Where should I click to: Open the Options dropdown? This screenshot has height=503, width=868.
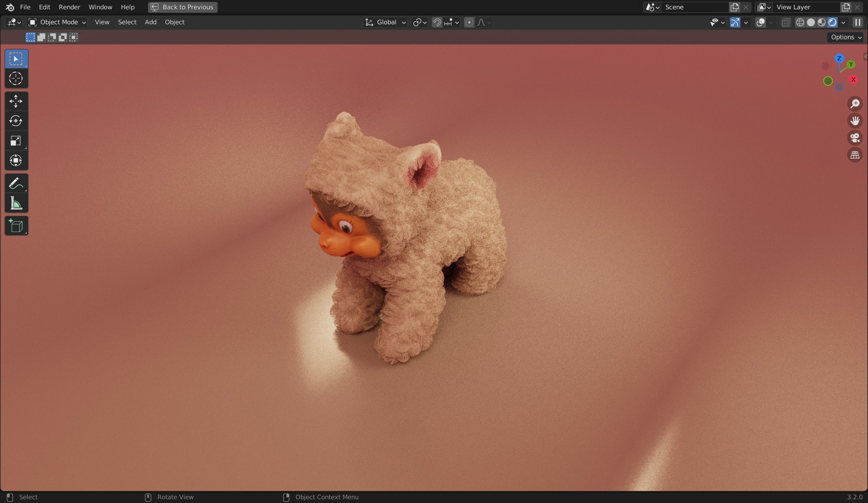click(x=846, y=37)
